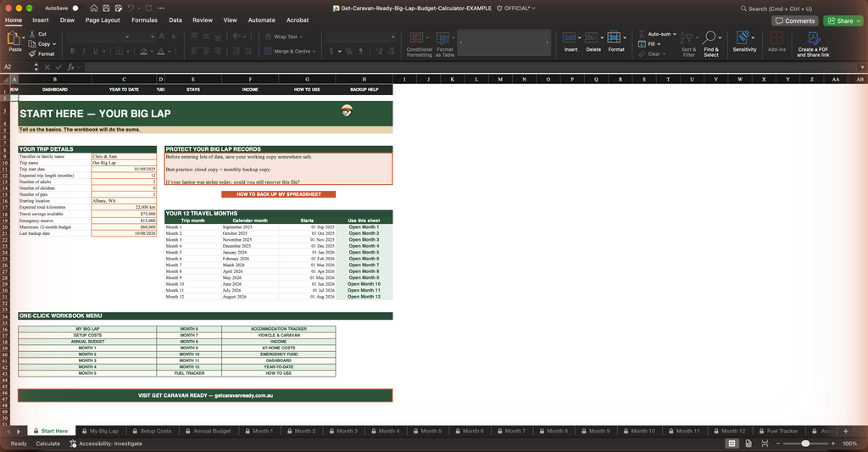
Task: Open Conditional Formatting
Action: point(419,44)
